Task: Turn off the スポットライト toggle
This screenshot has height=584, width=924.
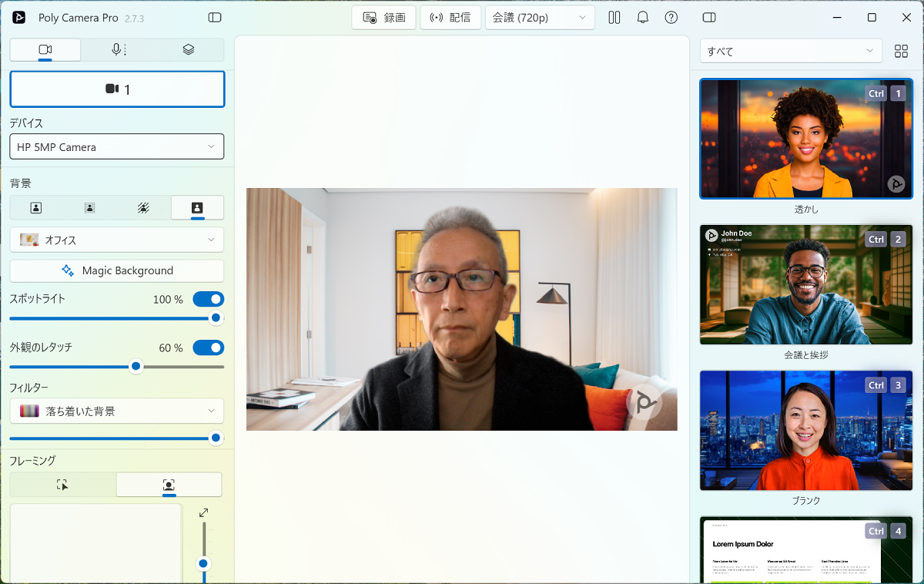Action: [x=208, y=299]
